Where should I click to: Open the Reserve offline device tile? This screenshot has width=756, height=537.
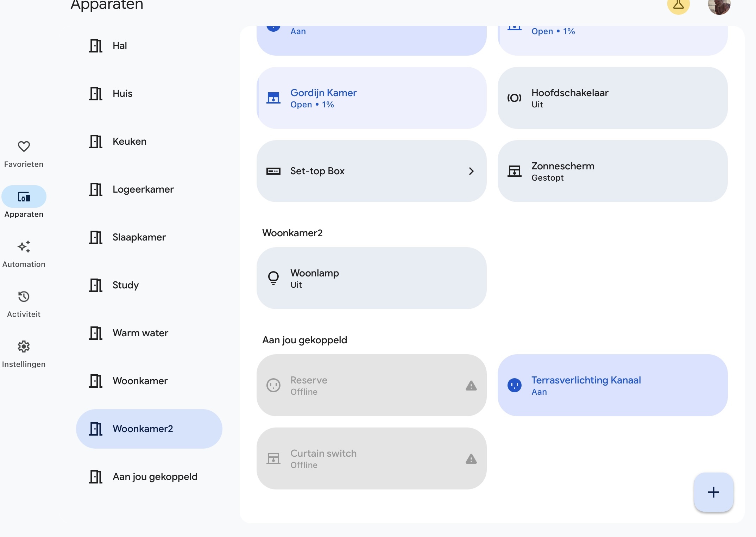[371, 385]
